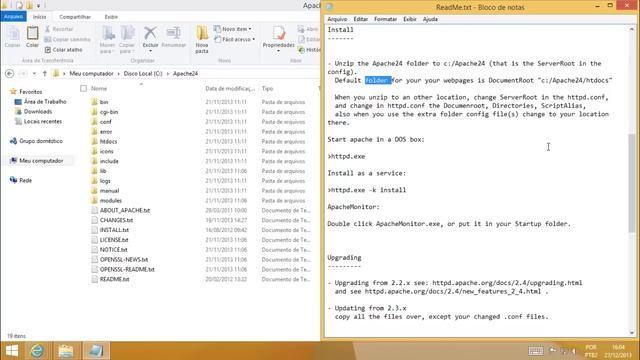Screen dimensions: 640x360
Task: Click the Notepad scrollbar up arrow
Action: point(631,29)
